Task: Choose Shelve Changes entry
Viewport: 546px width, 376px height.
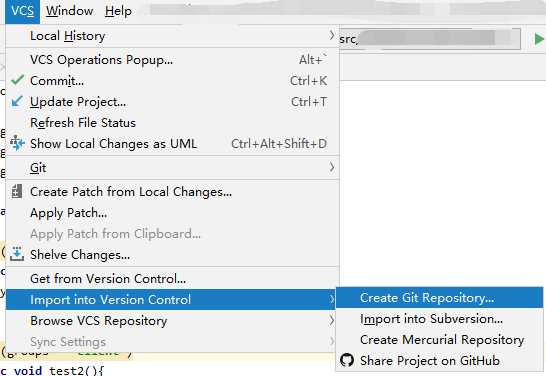Action: (172, 254)
